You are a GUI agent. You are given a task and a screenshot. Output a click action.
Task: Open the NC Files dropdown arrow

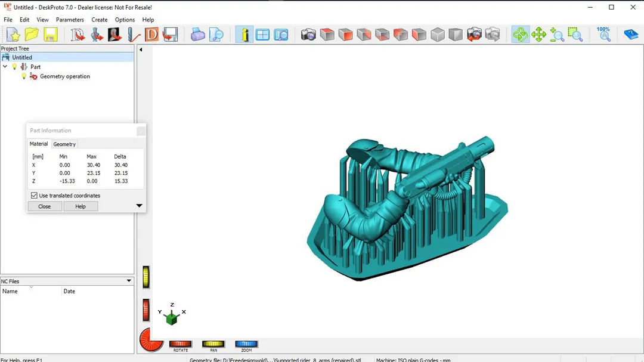129,281
